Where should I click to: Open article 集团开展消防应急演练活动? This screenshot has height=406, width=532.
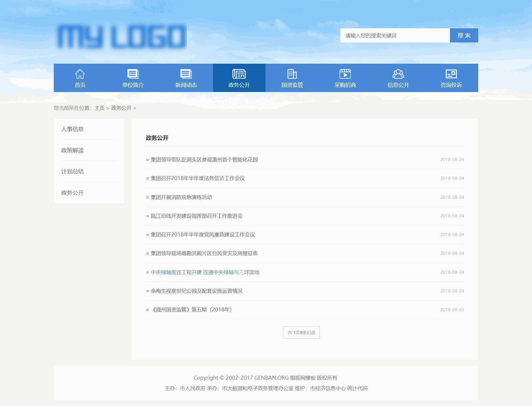181,197
